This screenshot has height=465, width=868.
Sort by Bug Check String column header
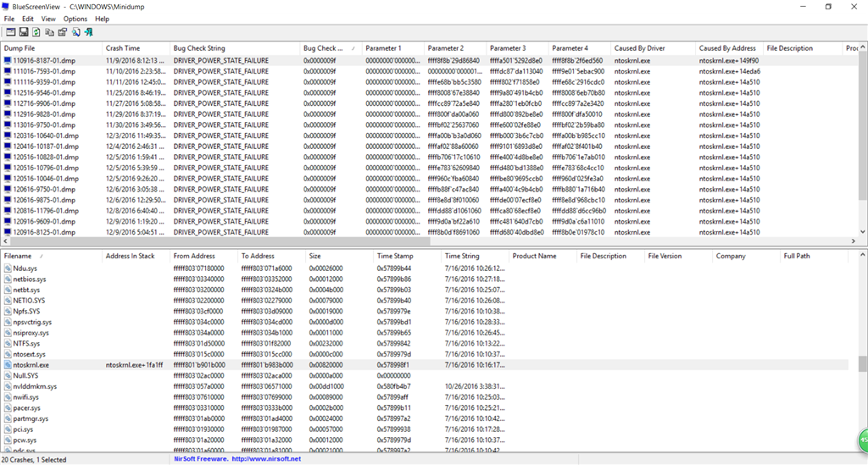point(199,48)
